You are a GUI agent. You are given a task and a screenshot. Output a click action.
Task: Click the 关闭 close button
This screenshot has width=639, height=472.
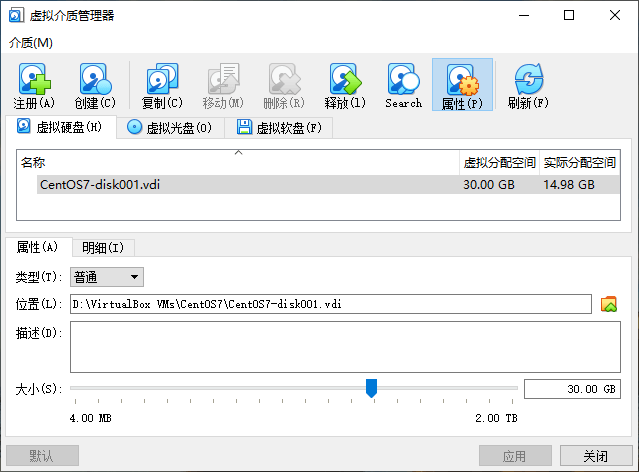[x=596, y=455]
